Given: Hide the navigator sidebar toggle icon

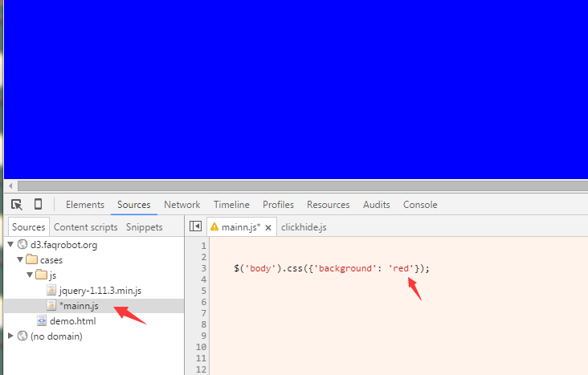Looking at the screenshot, I should pos(195,226).
